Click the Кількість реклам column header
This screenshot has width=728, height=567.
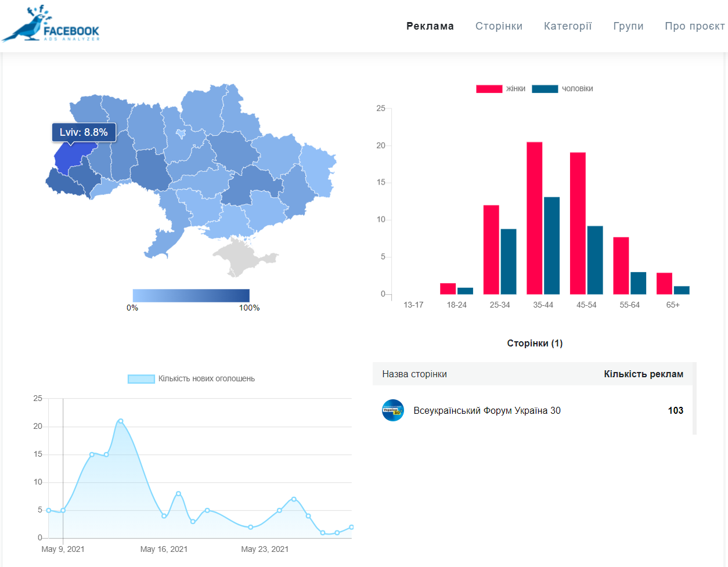point(643,374)
